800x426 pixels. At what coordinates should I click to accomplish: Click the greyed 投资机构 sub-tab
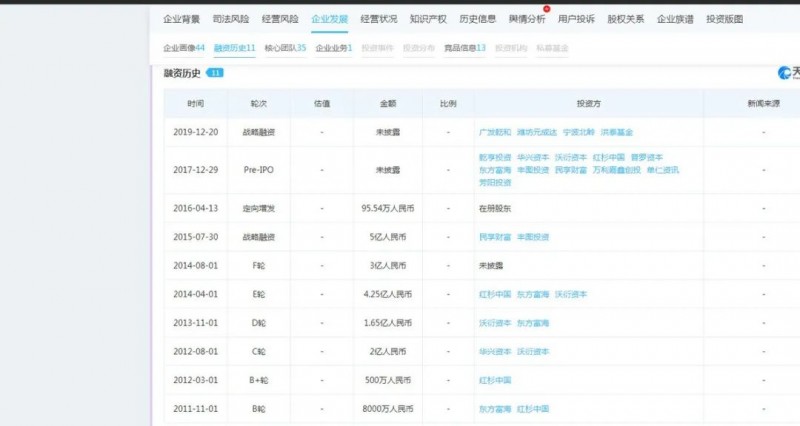pos(511,48)
